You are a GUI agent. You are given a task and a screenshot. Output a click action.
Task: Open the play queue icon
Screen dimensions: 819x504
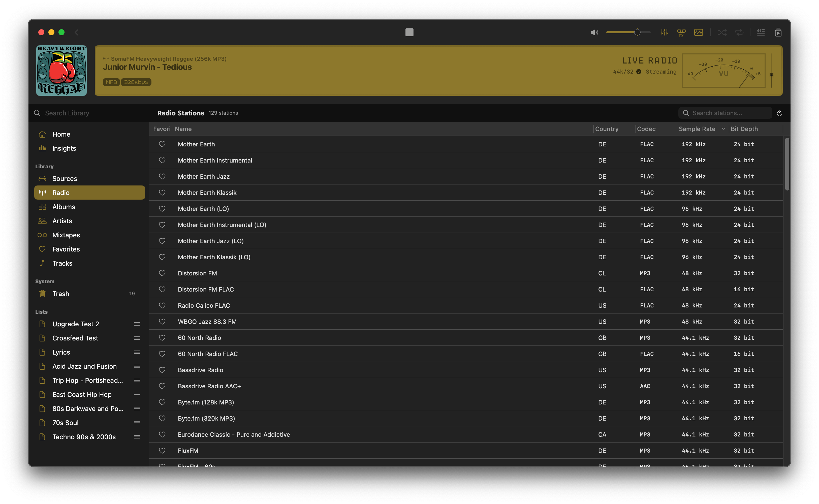coord(778,32)
